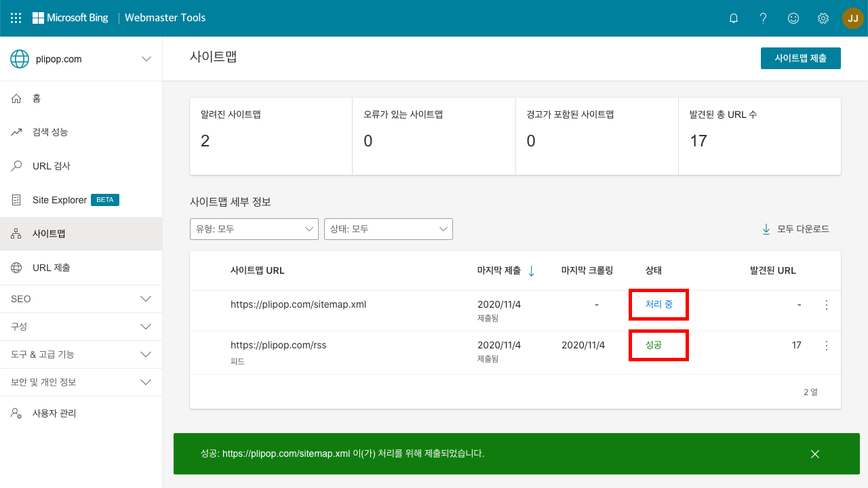Click the Webmaster Tools title
Image resolution: width=868 pixels, height=488 pixels.
point(165,18)
